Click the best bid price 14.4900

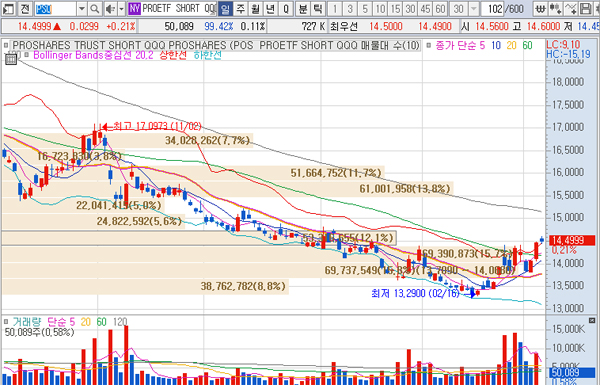435,26
